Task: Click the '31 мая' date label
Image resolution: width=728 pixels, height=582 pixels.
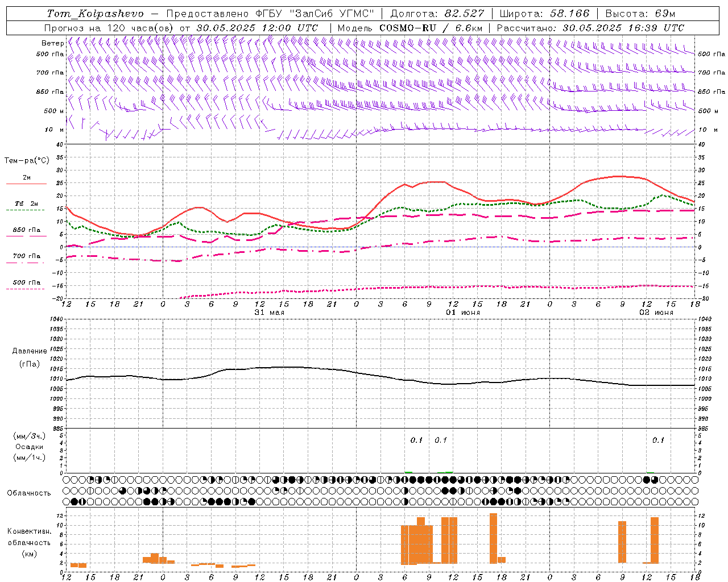Action: point(269,312)
